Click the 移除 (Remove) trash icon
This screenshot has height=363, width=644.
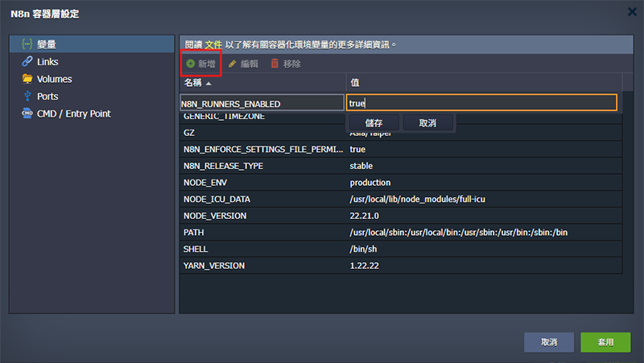pyautogui.click(x=275, y=64)
